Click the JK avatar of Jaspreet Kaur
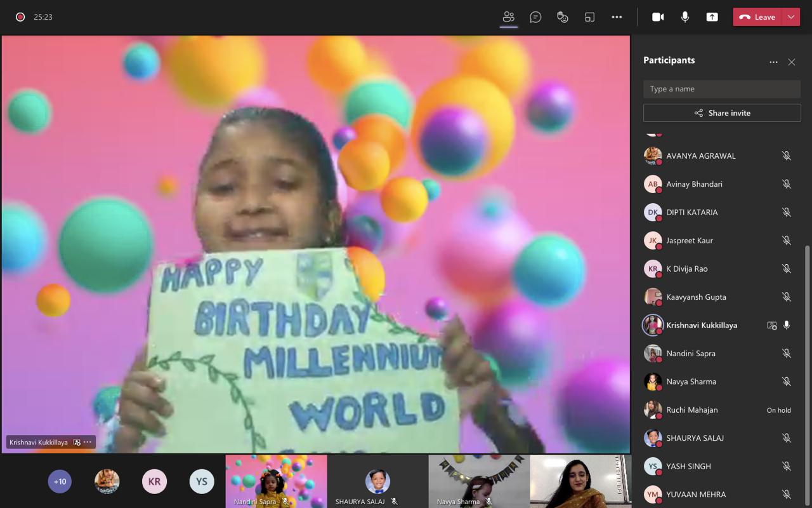 point(653,241)
